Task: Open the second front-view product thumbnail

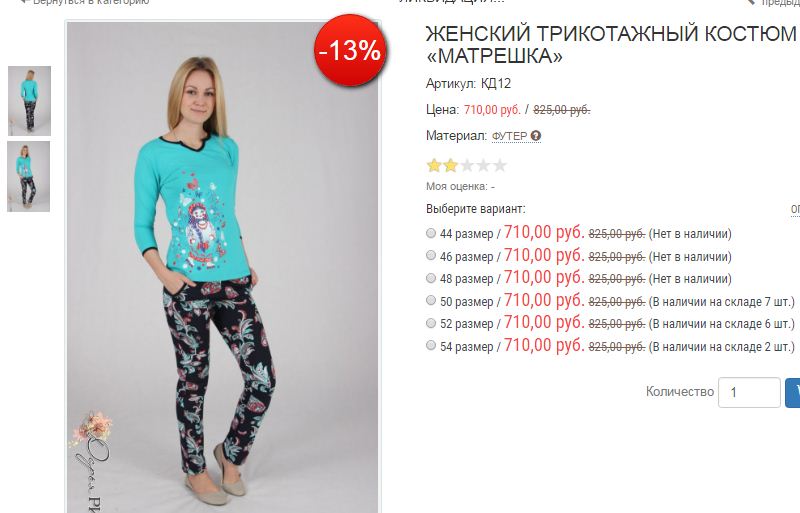Action: (29, 176)
